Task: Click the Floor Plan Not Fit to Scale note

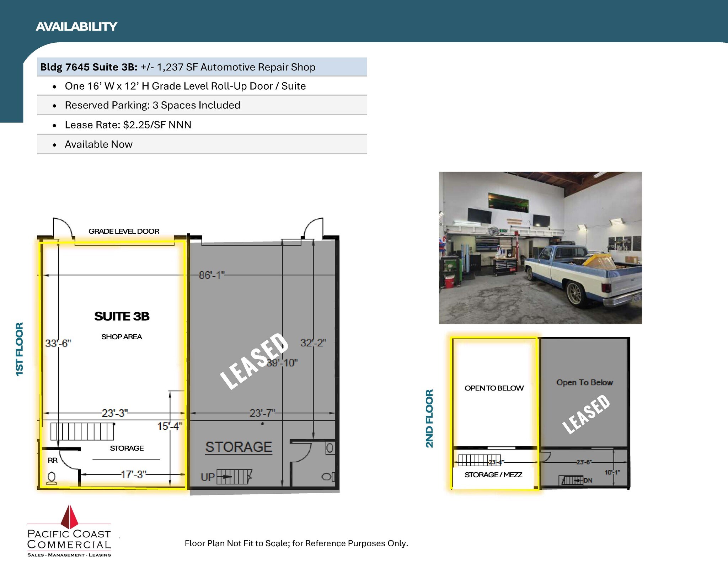Action: point(296,543)
